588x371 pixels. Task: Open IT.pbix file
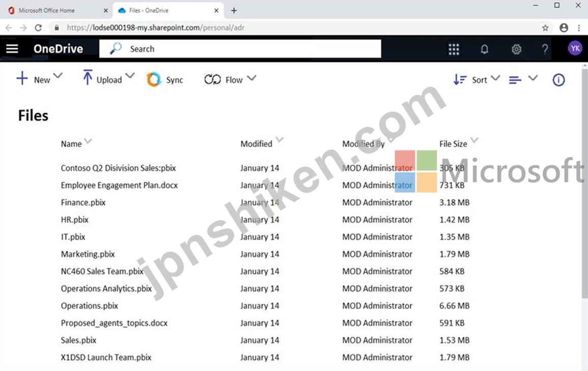pyautogui.click(x=73, y=237)
